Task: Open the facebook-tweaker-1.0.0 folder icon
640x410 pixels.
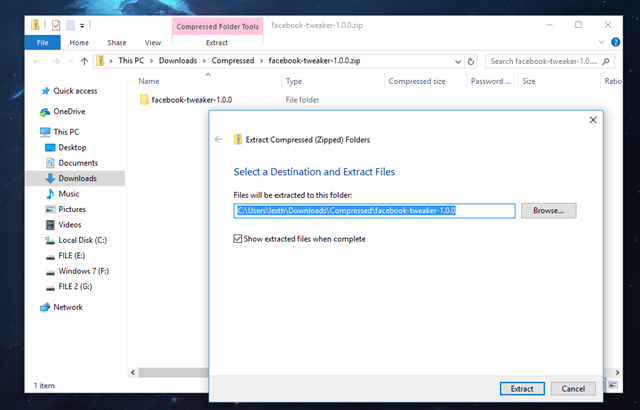Action: tap(144, 100)
